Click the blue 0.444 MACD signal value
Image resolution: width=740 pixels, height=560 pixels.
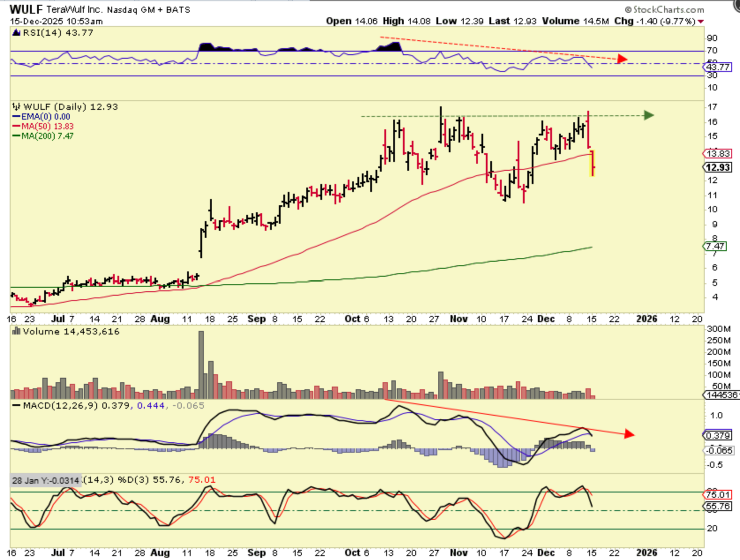click(x=150, y=406)
